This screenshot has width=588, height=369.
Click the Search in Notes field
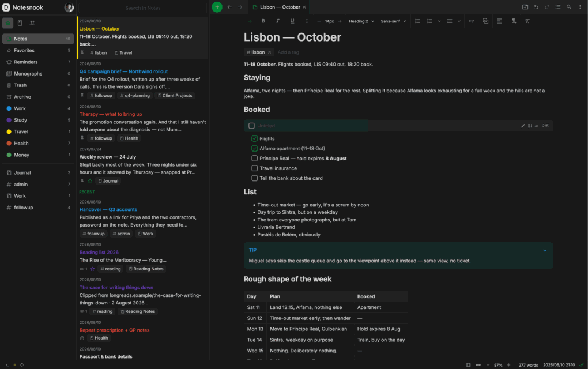coord(143,8)
